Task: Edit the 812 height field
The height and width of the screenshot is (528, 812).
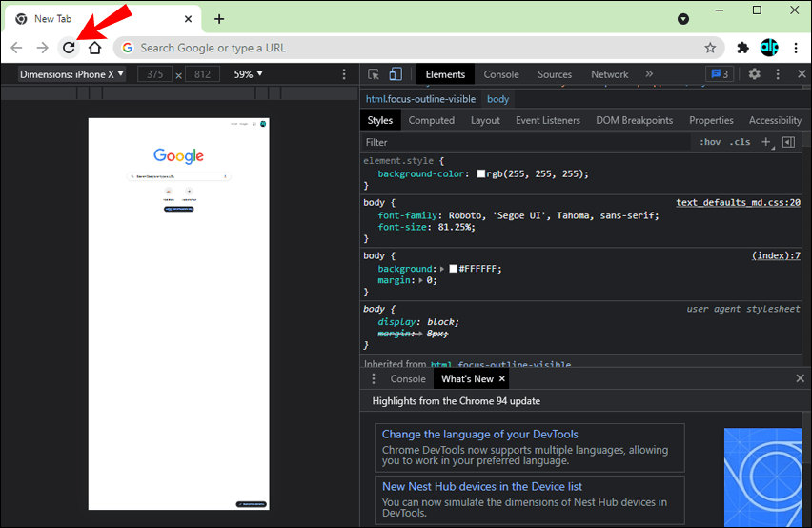Action: [x=202, y=74]
